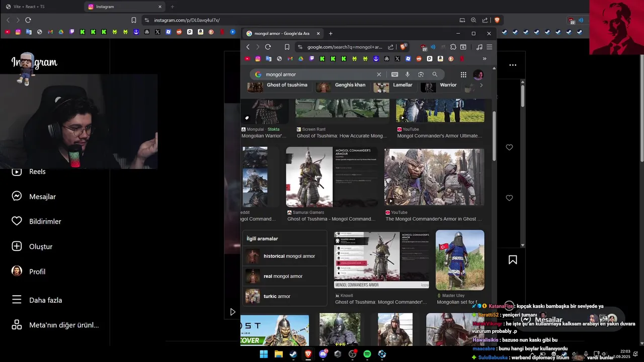Expand Daha fazla menu in Instagram
The height and width of the screenshot is (362, 644).
tap(37, 300)
